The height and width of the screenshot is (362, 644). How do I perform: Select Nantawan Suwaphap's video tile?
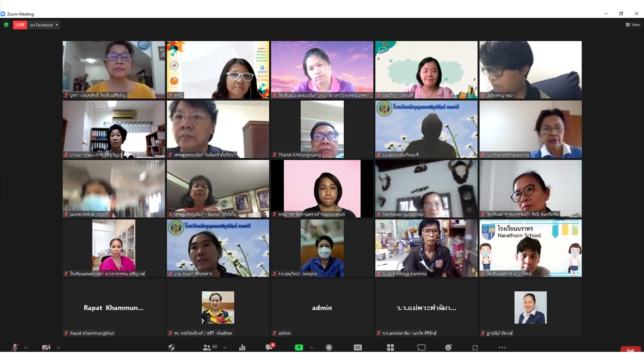pyautogui.click(x=426, y=189)
